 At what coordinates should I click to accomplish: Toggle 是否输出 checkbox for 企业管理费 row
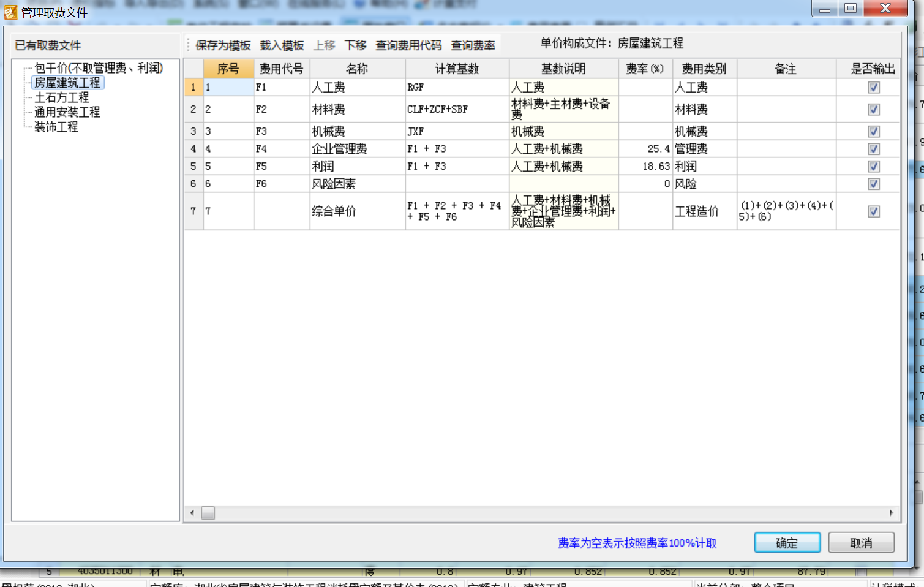pos(874,149)
